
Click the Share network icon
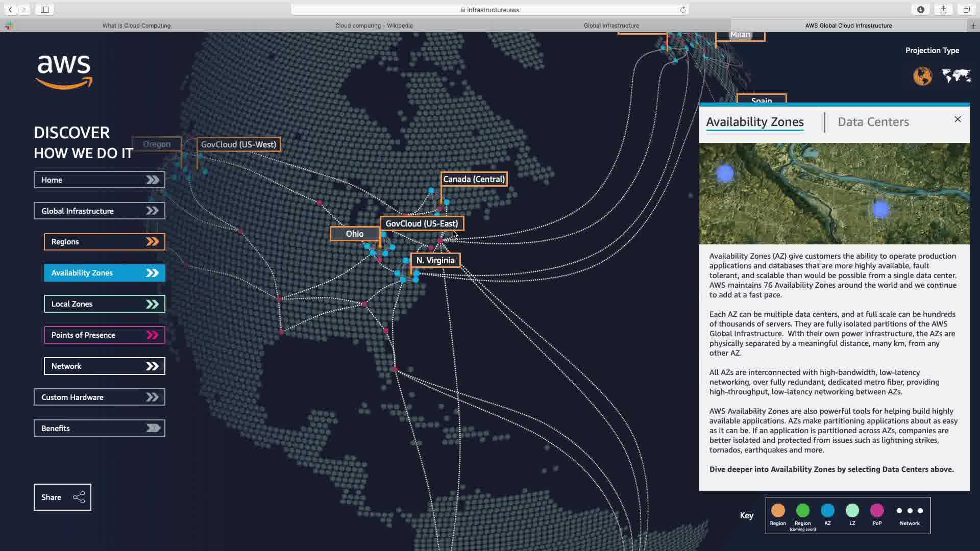pyautogui.click(x=79, y=497)
